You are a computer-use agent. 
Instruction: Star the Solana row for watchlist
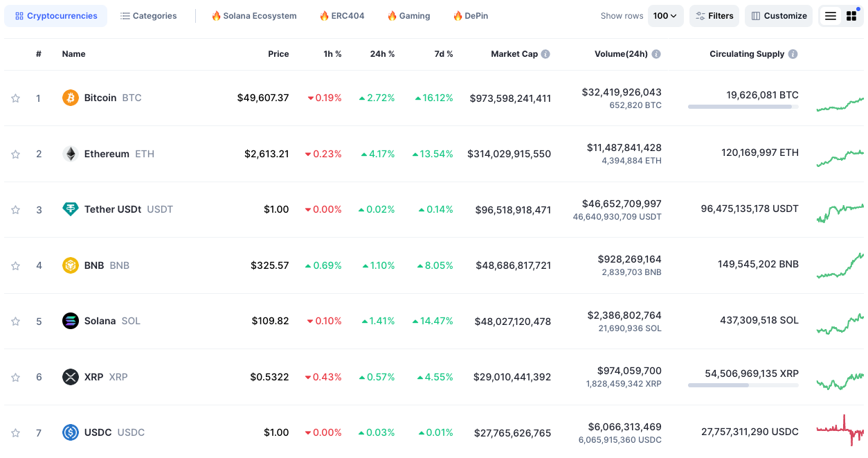tap(15, 321)
